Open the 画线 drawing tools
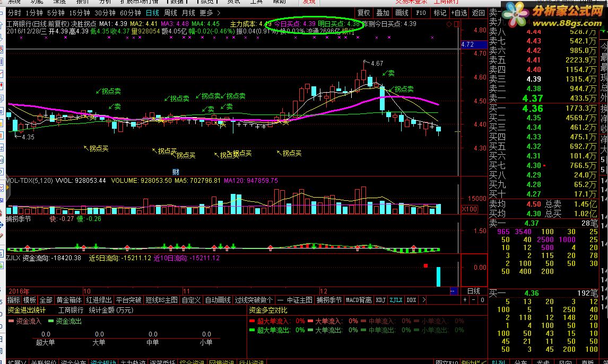Image resolution: width=608 pixels, height=364 pixels. [402, 13]
